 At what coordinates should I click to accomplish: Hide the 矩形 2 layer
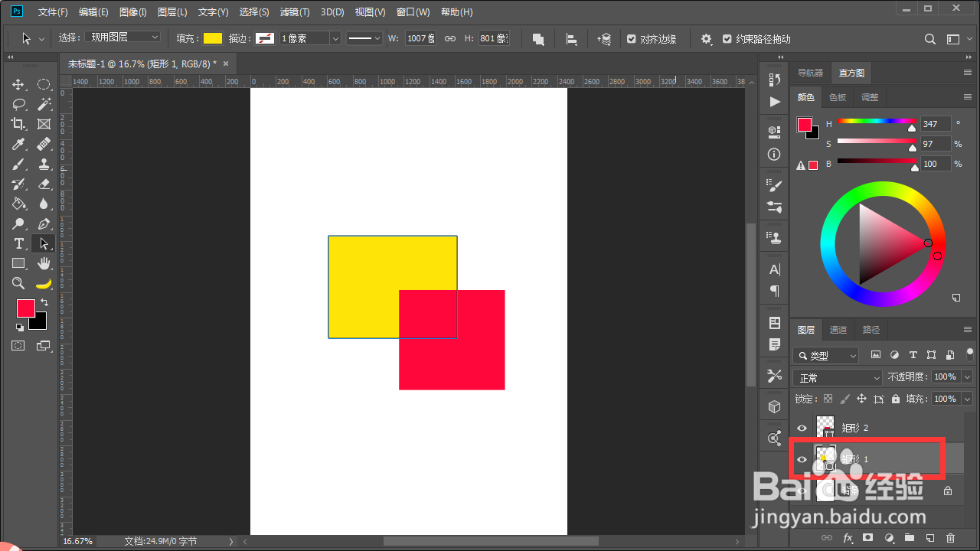pyautogui.click(x=802, y=429)
